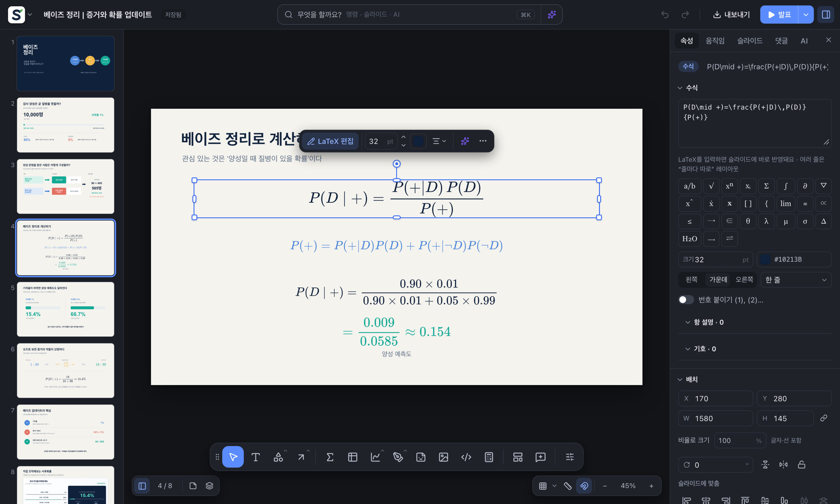Set alignment to 오른쪽

pos(744,280)
